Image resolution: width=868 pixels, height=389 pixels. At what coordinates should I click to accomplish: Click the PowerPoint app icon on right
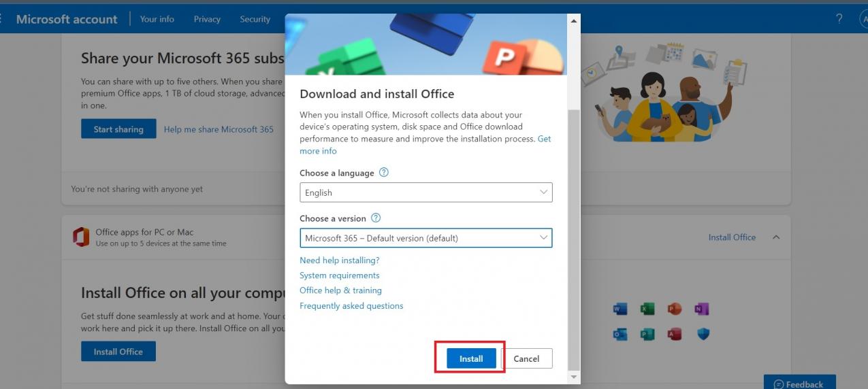pos(675,309)
